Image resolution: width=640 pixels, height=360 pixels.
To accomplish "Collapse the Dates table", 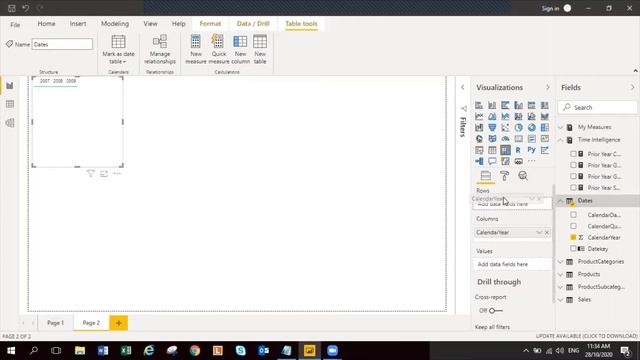I will pyautogui.click(x=560, y=201).
